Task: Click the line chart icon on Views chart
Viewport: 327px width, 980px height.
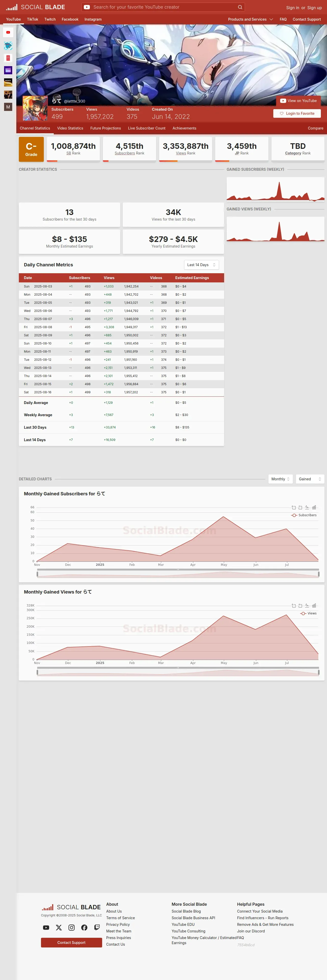Action: coord(307,605)
